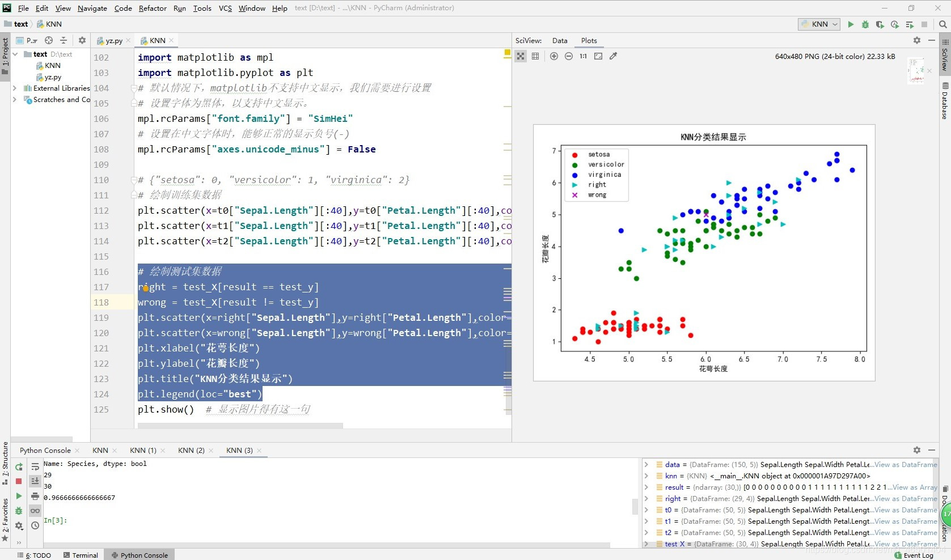Open the Project view dropdown
The width and height of the screenshot is (951, 560).
[27, 40]
